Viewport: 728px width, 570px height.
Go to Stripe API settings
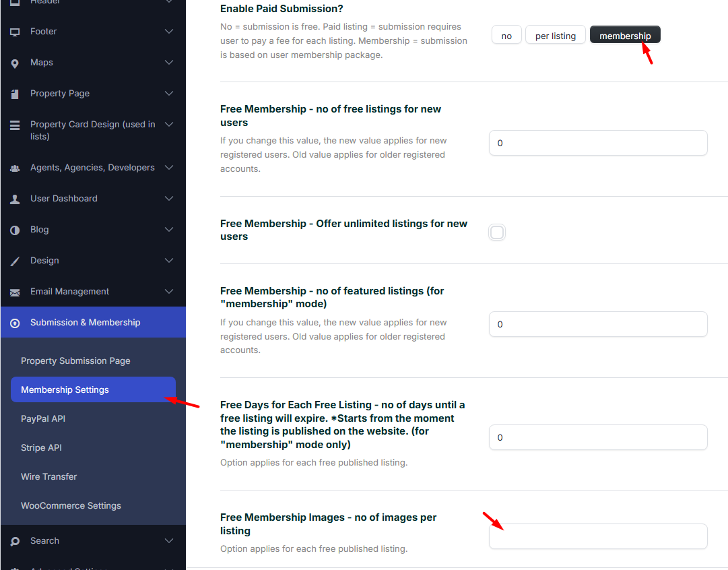click(x=41, y=448)
